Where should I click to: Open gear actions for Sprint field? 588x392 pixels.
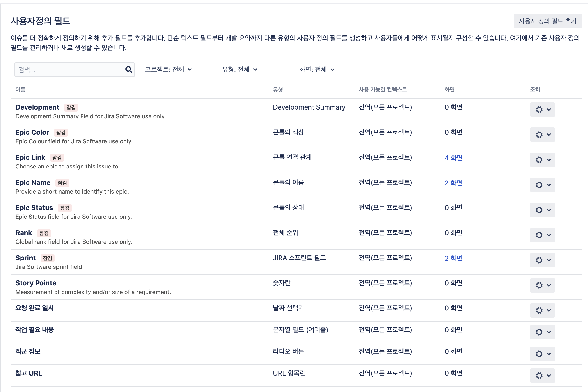coord(542,260)
